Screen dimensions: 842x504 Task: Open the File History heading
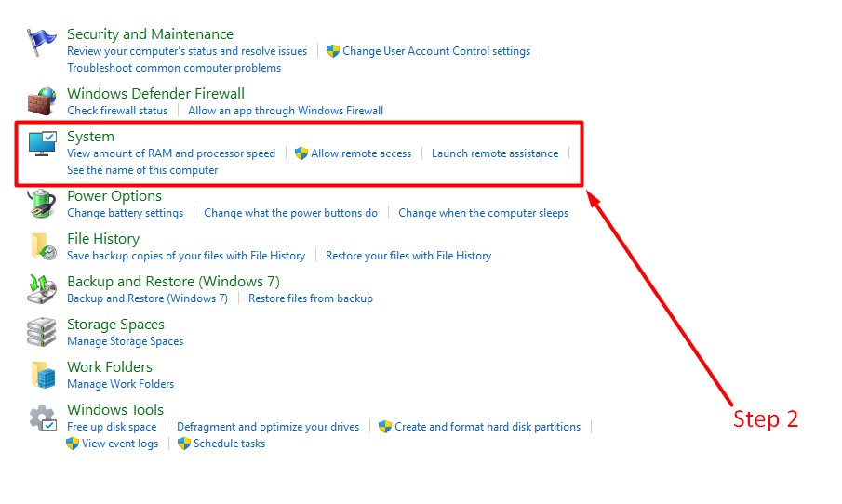tap(103, 239)
